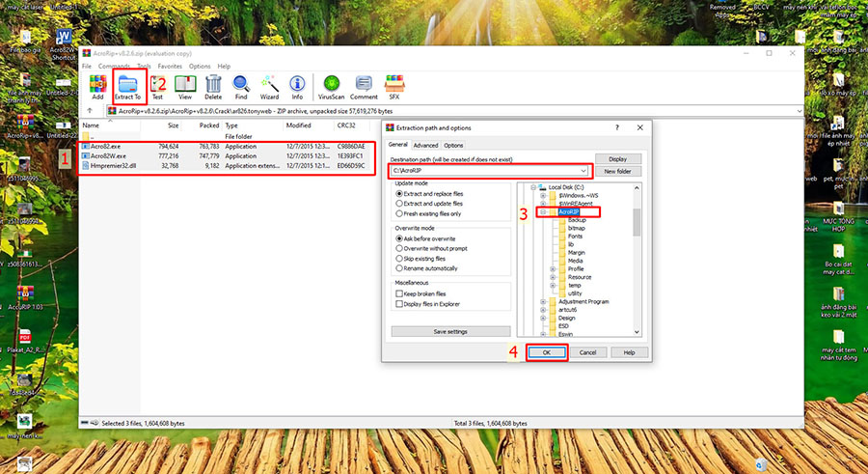The height and width of the screenshot is (474, 868).
Task: Click the folder tree vertical scrollbar thumb
Action: [637, 222]
